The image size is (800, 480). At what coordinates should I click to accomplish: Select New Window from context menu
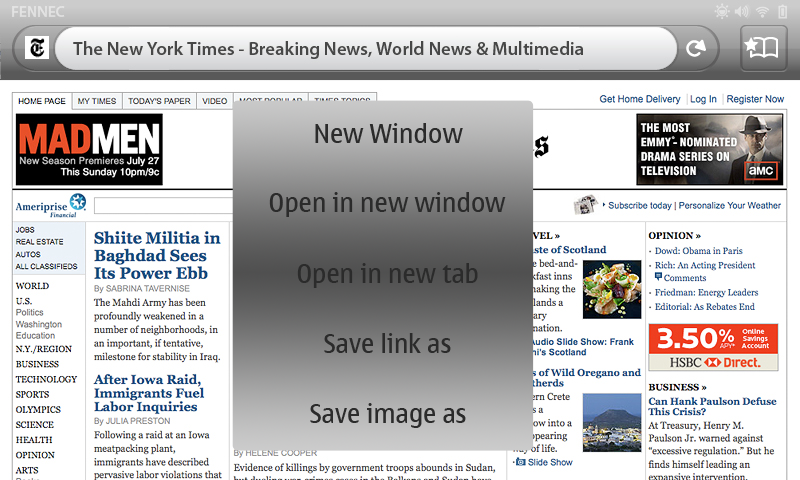[388, 134]
